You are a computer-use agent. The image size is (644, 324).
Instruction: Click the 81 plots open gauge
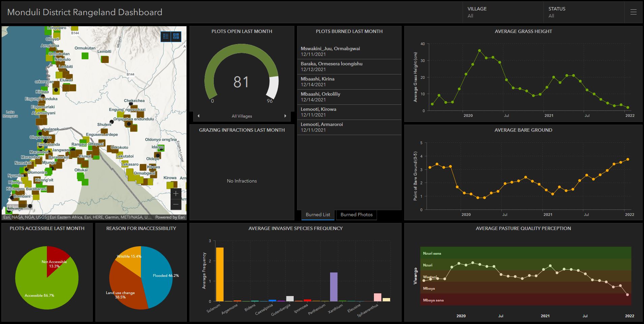pyautogui.click(x=241, y=81)
